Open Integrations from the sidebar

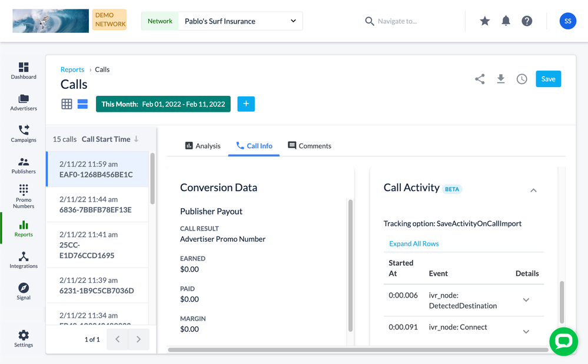[x=24, y=260]
